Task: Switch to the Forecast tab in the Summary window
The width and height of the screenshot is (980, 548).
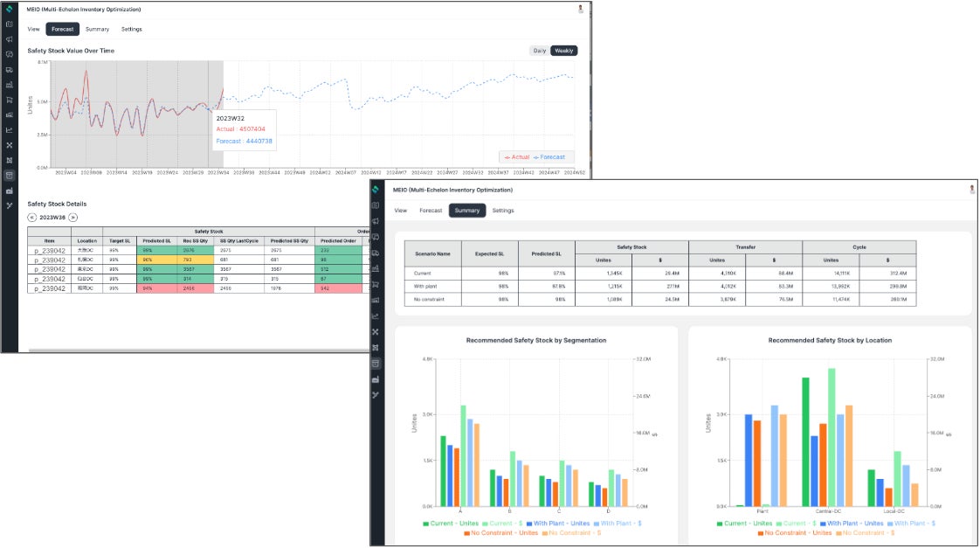Action: pyautogui.click(x=431, y=211)
